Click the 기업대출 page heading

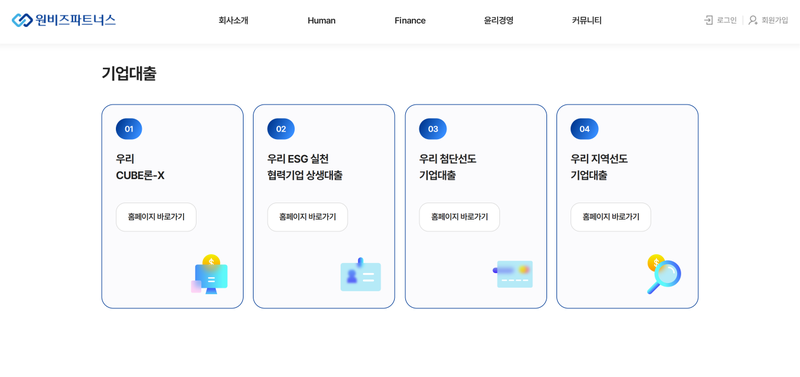pyautogui.click(x=129, y=73)
